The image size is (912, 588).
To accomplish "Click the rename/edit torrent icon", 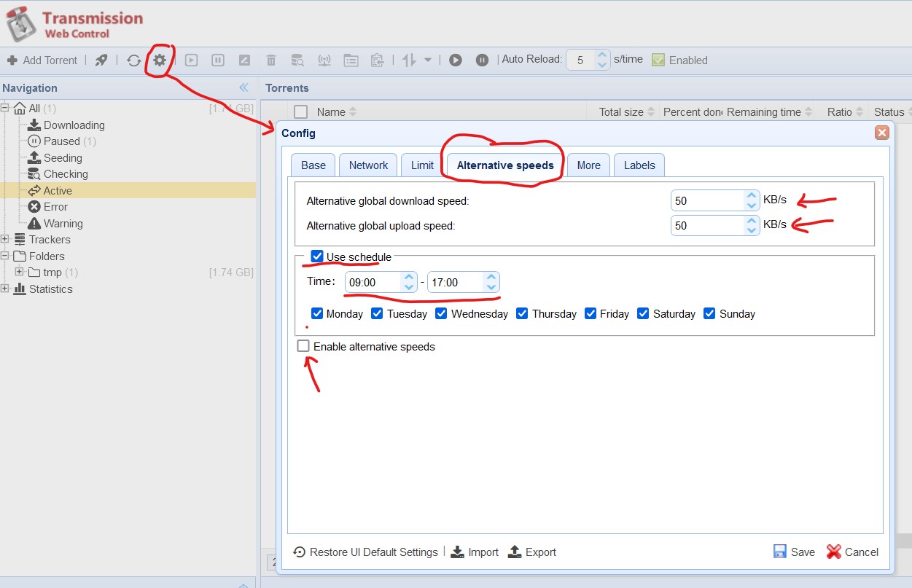I will click(244, 60).
